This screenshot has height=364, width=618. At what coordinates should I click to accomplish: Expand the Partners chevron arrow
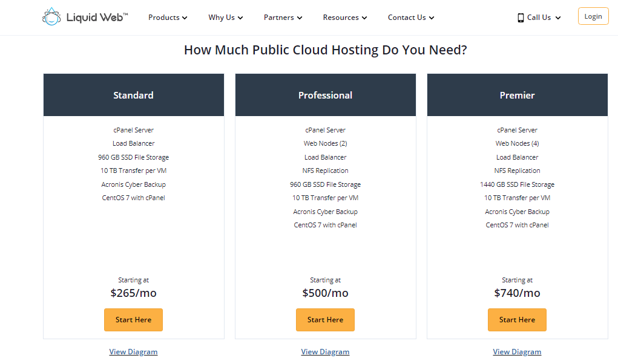point(300,18)
